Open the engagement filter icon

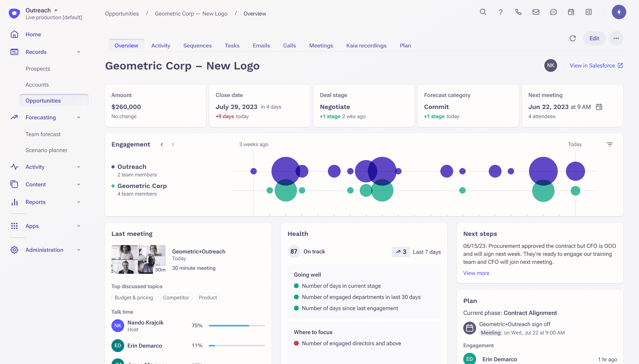pyautogui.click(x=610, y=144)
